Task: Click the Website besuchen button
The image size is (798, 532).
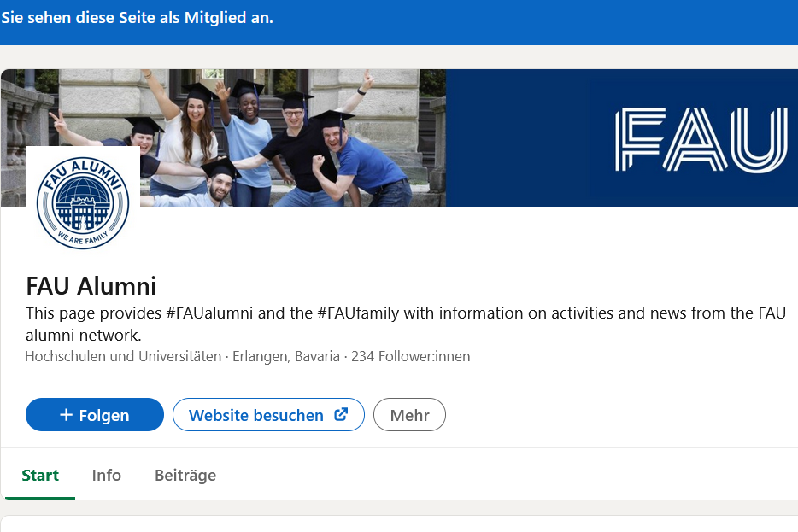Action: [256, 415]
